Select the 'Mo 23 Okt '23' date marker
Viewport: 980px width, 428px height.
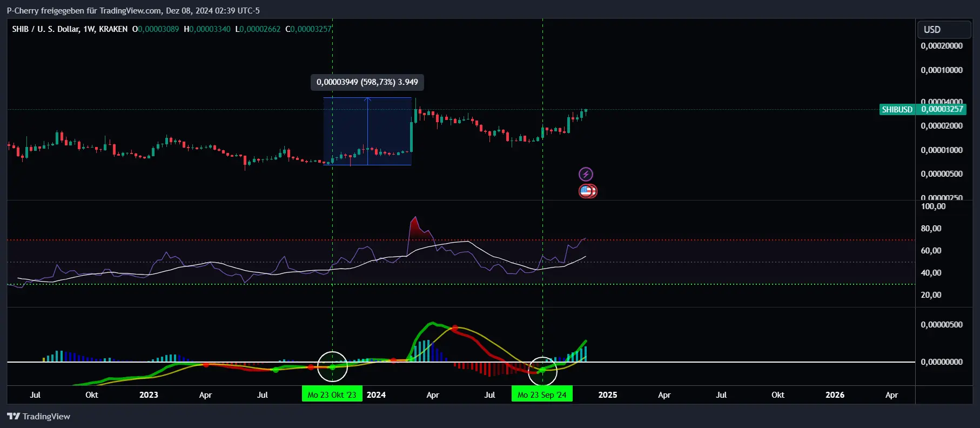click(332, 394)
